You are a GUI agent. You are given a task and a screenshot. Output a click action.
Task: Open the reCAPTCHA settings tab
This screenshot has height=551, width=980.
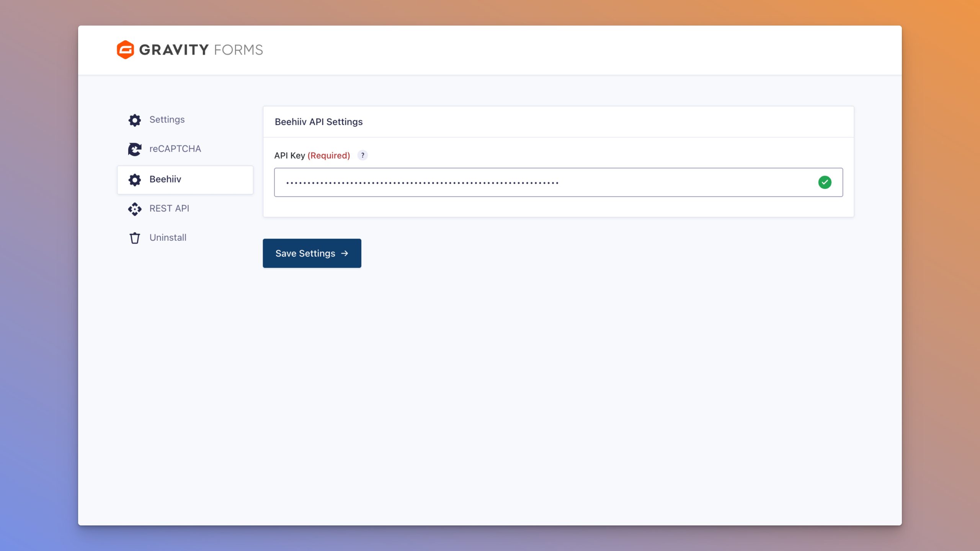tap(175, 149)
